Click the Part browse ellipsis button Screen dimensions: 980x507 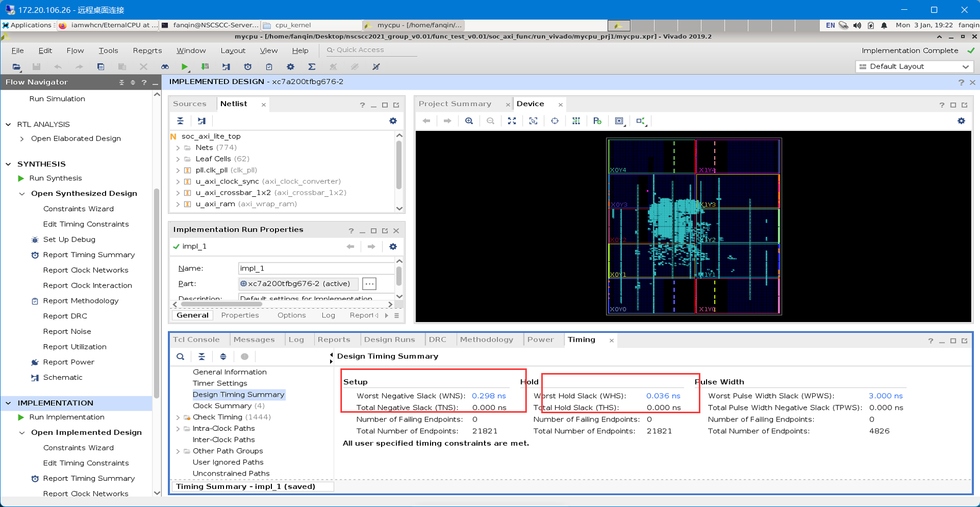[369, 284]
